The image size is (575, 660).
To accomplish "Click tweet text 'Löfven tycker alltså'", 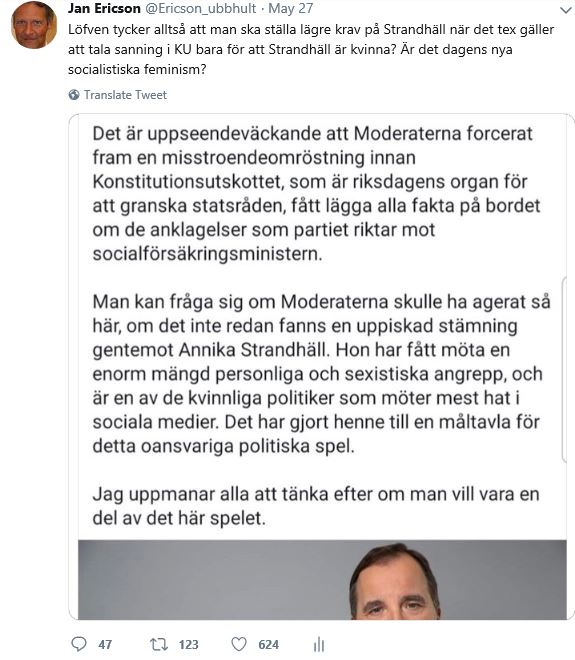I will 311,49.
